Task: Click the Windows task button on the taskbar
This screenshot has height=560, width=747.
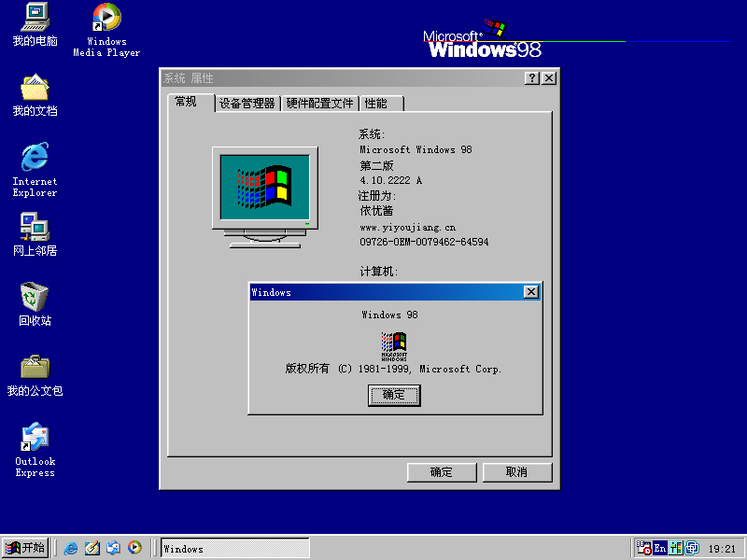Action: click(234, 548)
